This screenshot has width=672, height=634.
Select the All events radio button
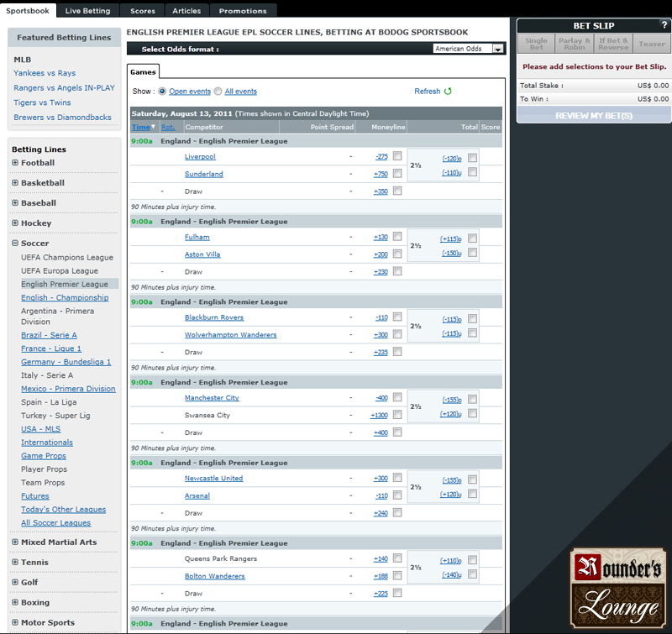tap(218, 92)
